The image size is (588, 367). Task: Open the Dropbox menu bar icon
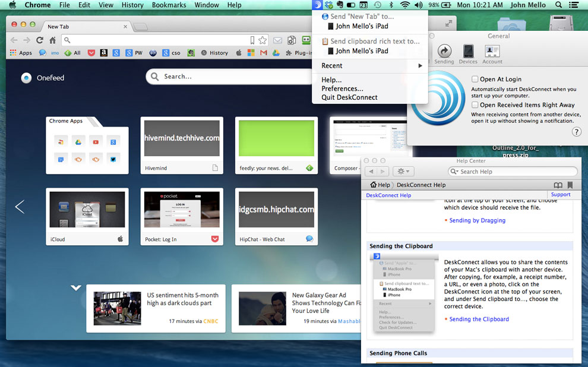[x=329, y=5]
